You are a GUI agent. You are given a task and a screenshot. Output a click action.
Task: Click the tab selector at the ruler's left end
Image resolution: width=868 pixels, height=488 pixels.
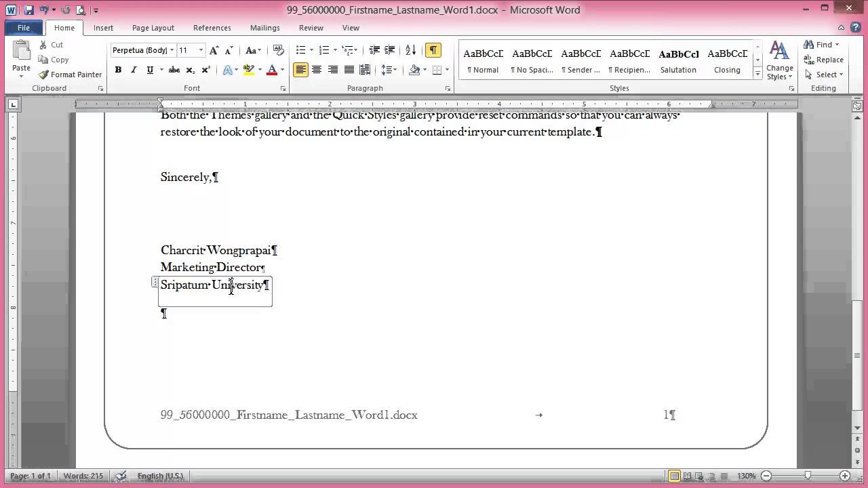pos(13,104)
